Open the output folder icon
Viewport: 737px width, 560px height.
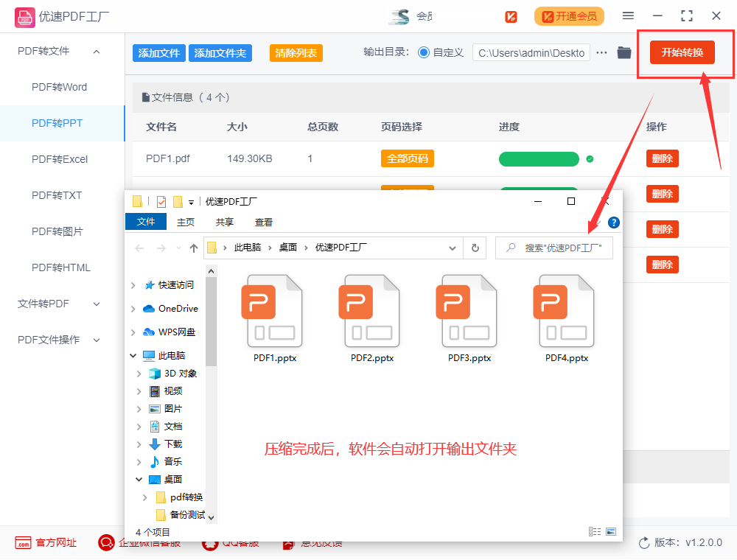click(624, 52)
